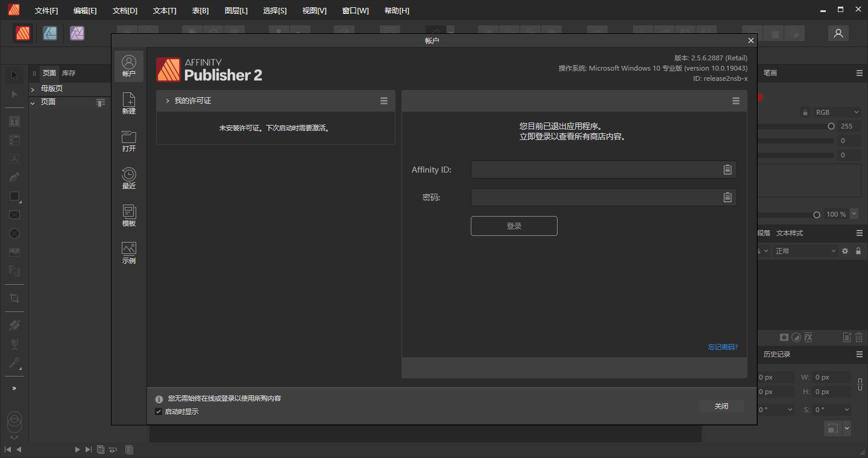Click the 登录 button

click(x=514, y=226)
